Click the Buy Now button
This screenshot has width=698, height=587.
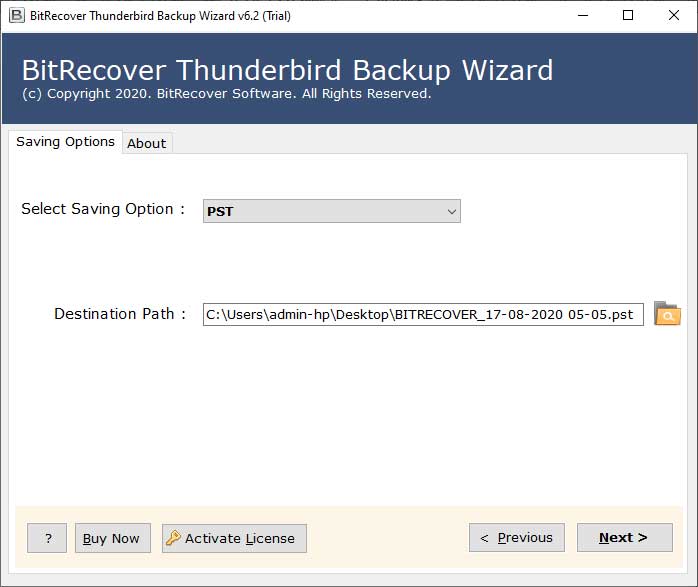point(113,538)
